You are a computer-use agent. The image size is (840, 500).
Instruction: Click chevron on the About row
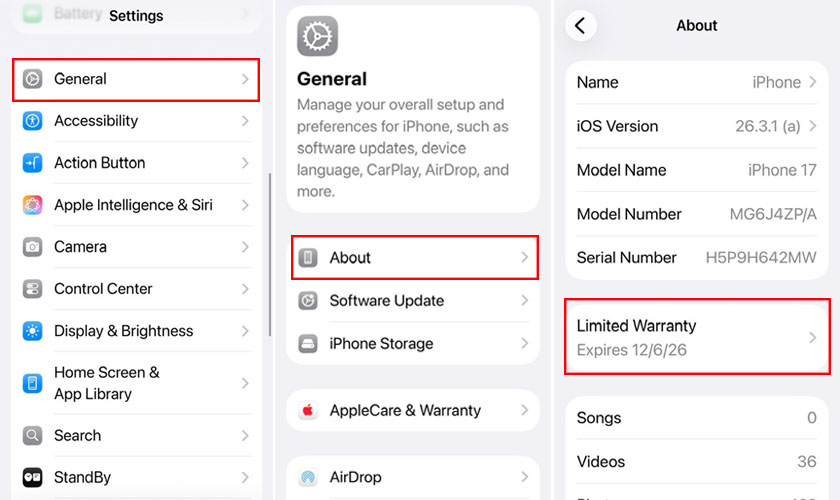click(x=524, y=257)
